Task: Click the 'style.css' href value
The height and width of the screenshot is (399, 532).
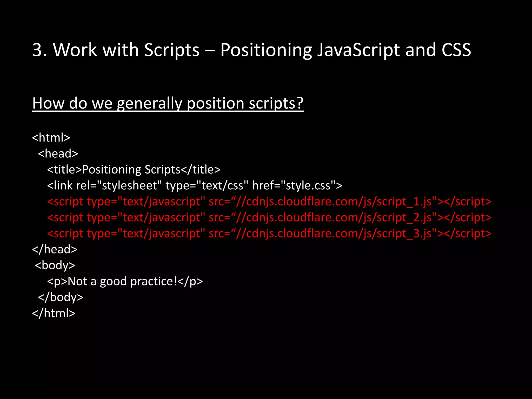Action: pos(308,185)
